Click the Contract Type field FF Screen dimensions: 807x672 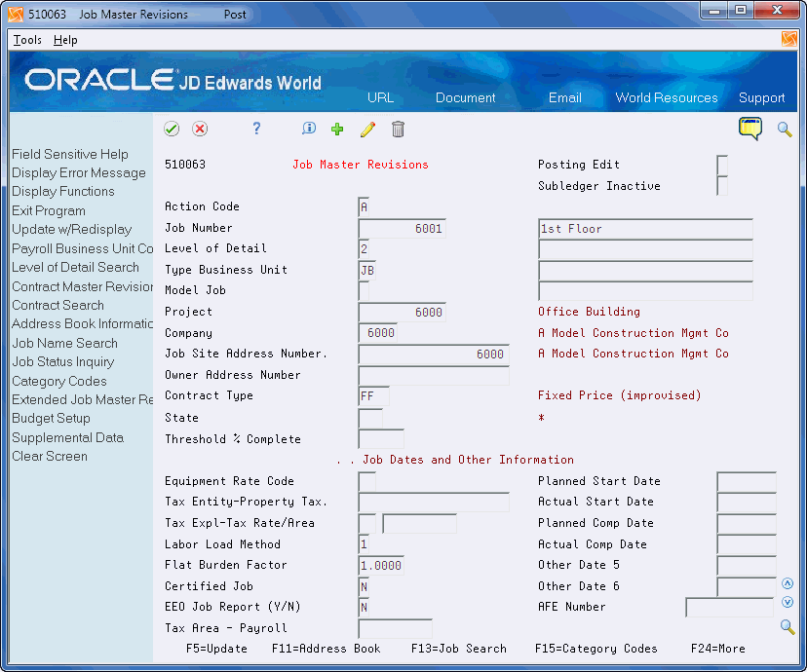click(x=373, y=396)
